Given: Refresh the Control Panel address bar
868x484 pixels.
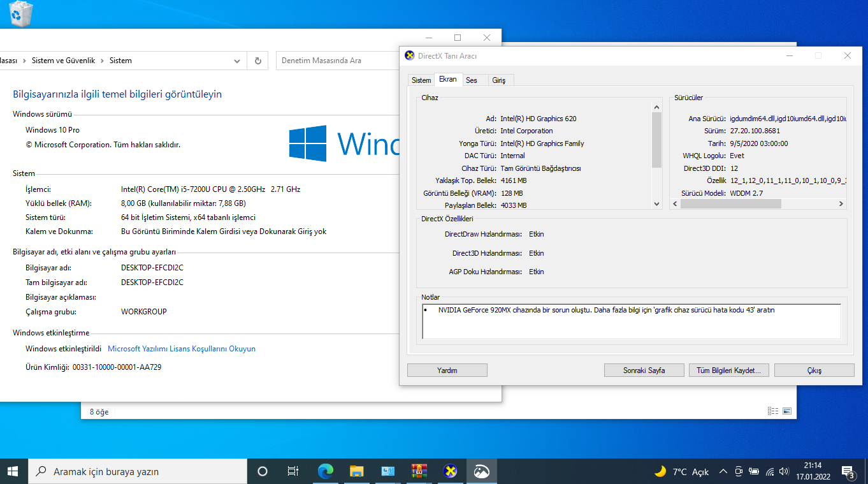Looking at the screenshot, I should pyautogui.click(x=257, y=61).
